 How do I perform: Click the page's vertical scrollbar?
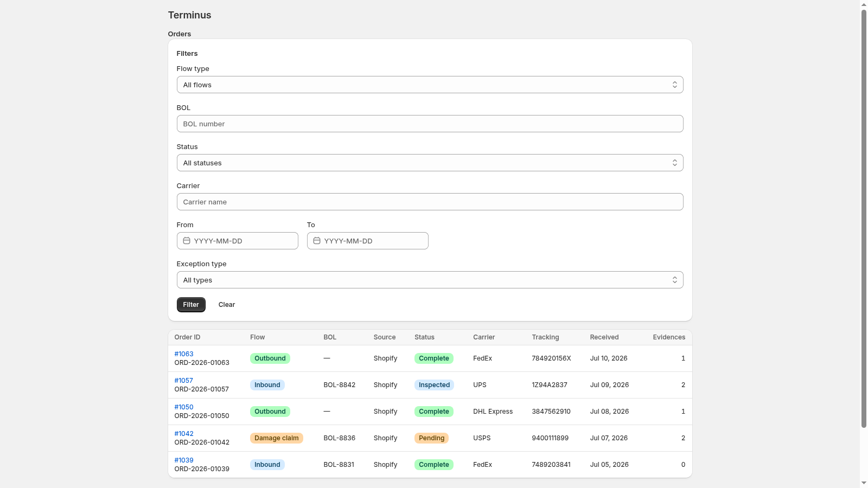tap(864, 217)
